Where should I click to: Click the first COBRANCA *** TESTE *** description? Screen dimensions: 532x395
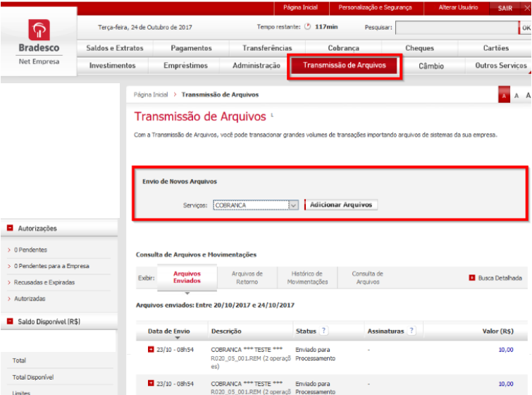[x=247, y=349]
